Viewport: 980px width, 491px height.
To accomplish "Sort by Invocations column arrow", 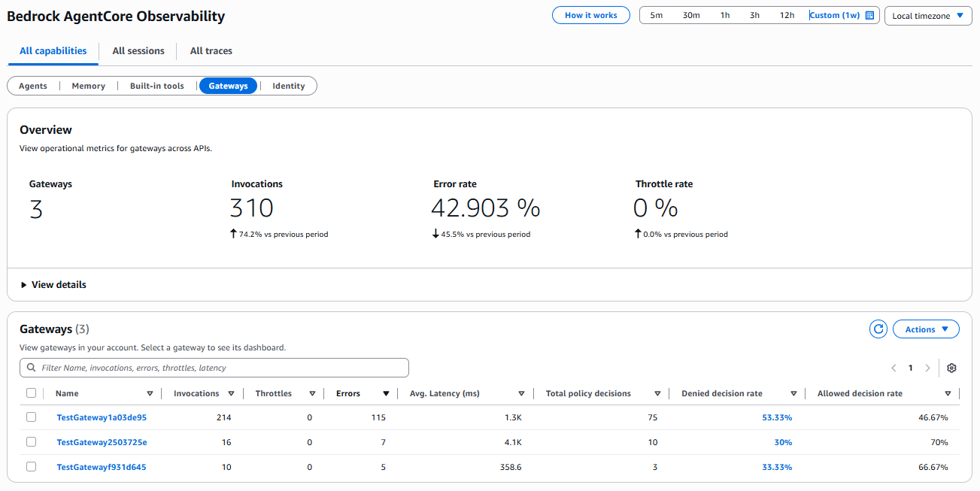I will (x=231, y=393).
